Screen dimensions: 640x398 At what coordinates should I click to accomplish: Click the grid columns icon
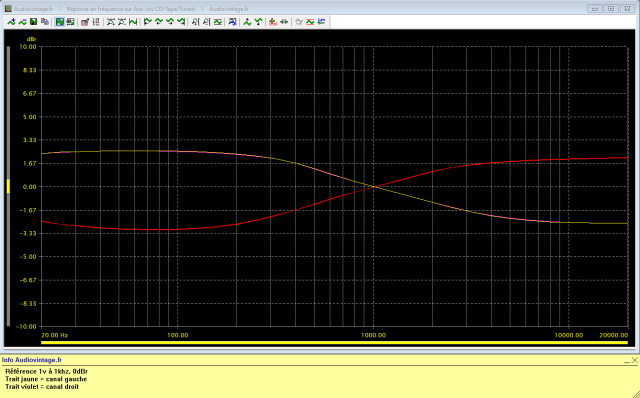coord(96,22)
